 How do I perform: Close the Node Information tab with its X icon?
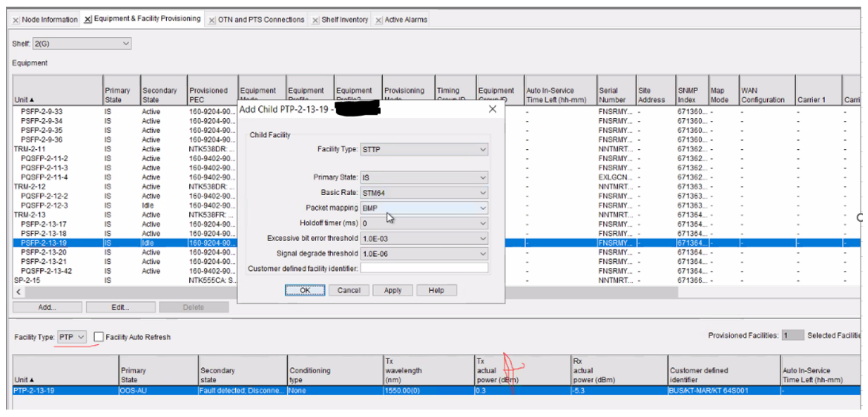(x=16, y=20)
